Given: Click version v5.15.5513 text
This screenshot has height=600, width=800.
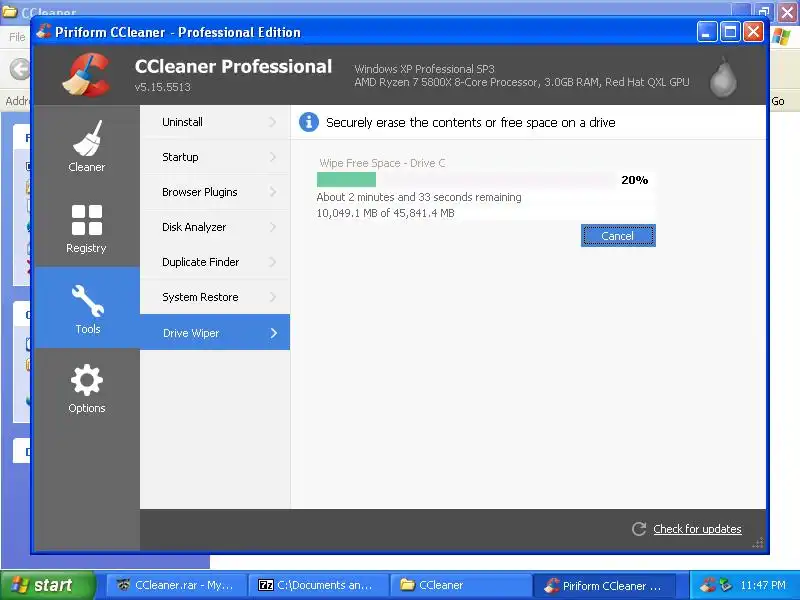Looking at the screenshot, I should (163, 87).
